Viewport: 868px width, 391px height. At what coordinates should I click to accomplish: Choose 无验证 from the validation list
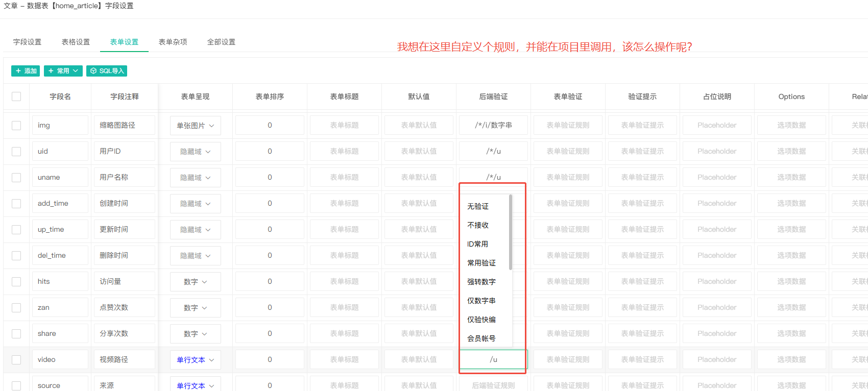pos(478,206)
